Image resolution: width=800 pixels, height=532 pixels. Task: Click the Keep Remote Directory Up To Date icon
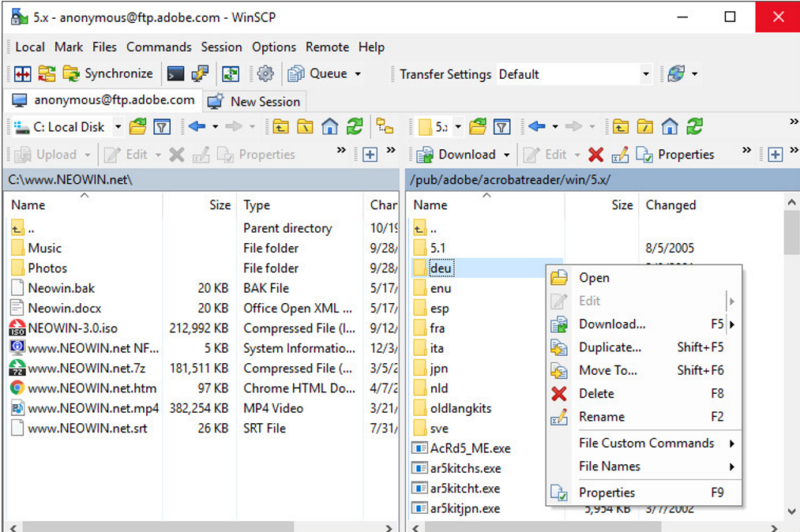pos(230,74)
